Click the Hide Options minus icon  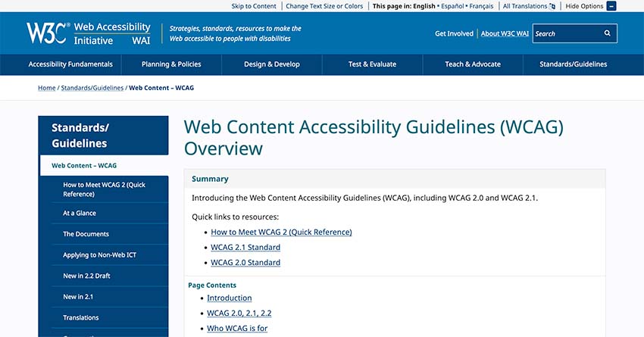611,6
